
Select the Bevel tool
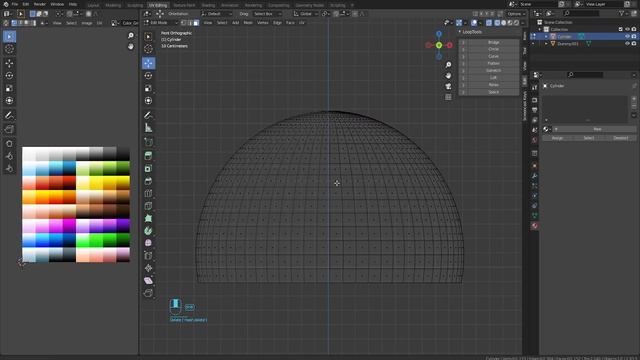pos(148,181)
